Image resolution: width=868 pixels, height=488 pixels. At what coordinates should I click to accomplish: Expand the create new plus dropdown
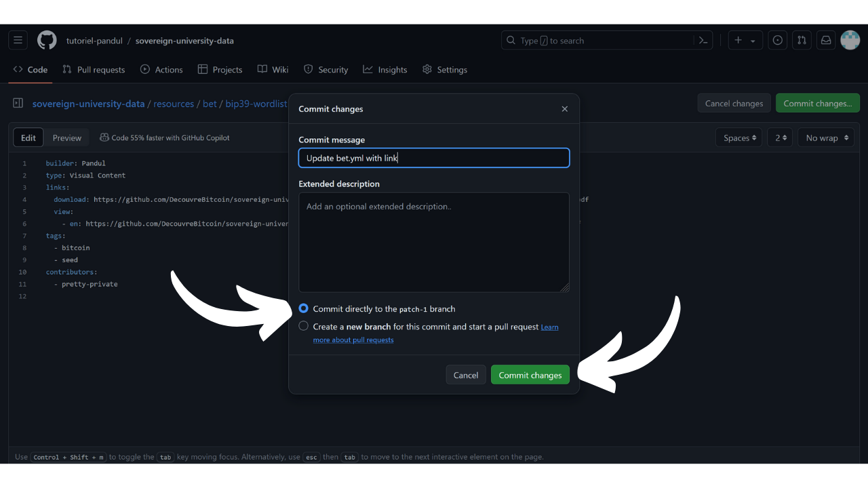(x=745, y=41)
